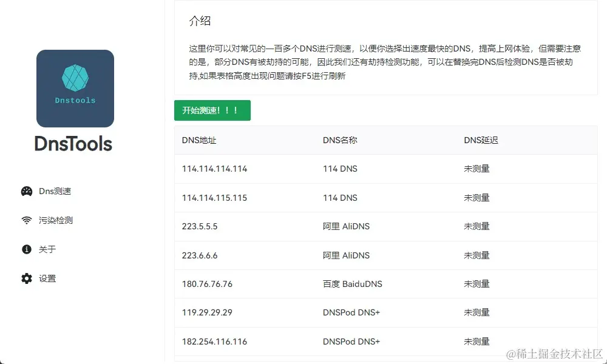Viewport: 607px width, 364px height.
Task: Select the 180.76.76.76 address cell
Action: click(207, 285)
